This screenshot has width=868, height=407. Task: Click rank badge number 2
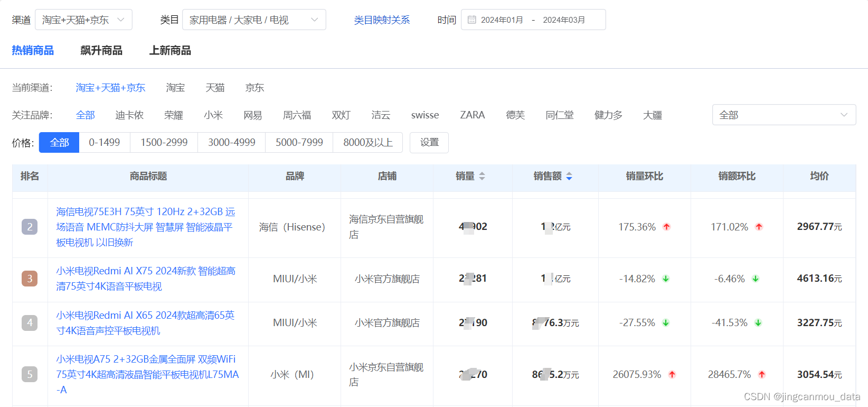(30, 227)
